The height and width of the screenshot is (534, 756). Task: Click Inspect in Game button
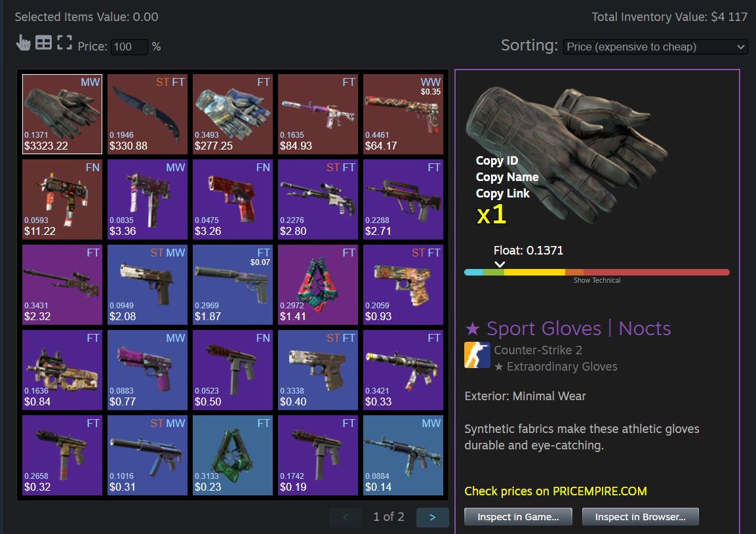tap(518, 517)
